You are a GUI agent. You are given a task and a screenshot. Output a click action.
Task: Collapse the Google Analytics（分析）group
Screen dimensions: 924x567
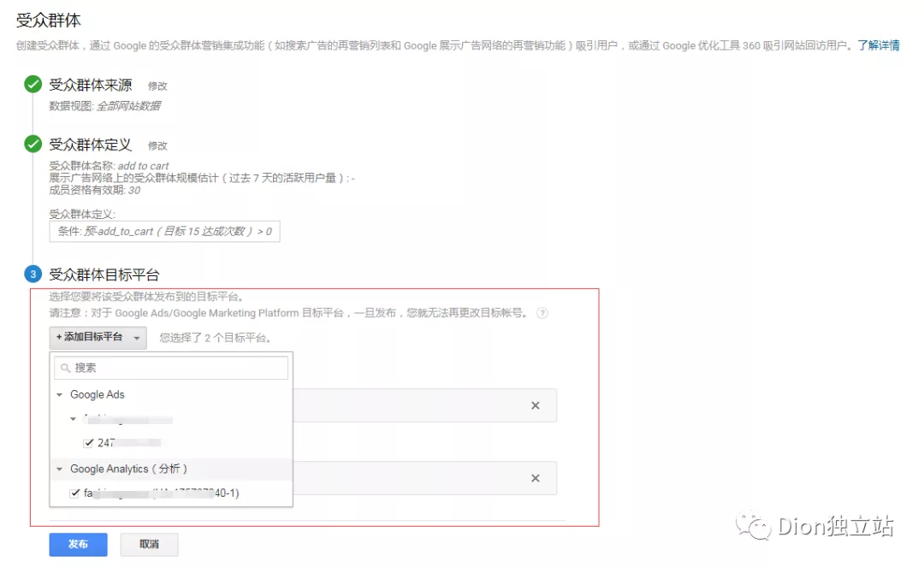(59, 470)
